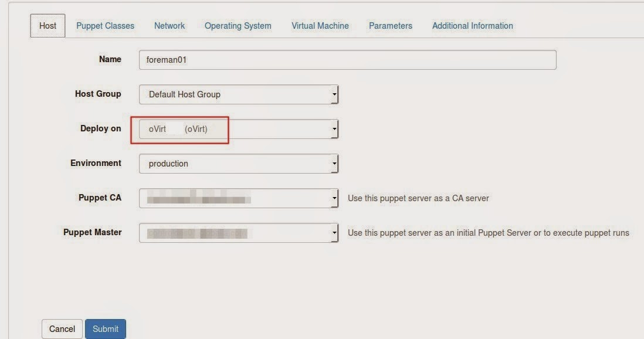Click the Puppet CA field label

pos(100,198)
